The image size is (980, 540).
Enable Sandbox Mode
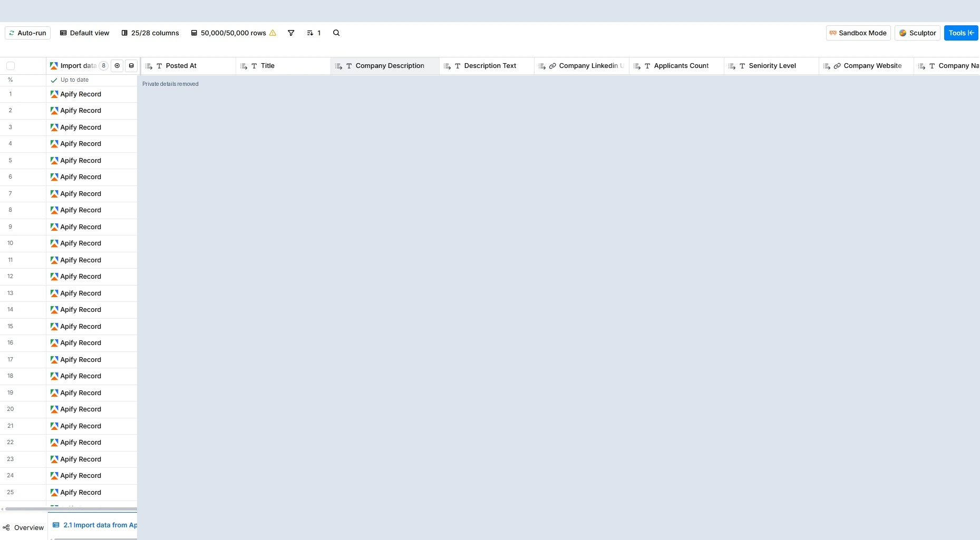(858, 33)
